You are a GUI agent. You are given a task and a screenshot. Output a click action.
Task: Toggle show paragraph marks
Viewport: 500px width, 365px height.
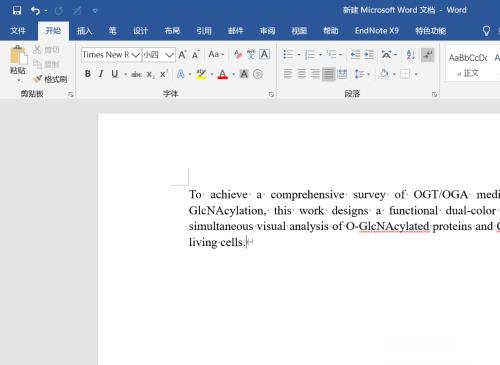428,55
